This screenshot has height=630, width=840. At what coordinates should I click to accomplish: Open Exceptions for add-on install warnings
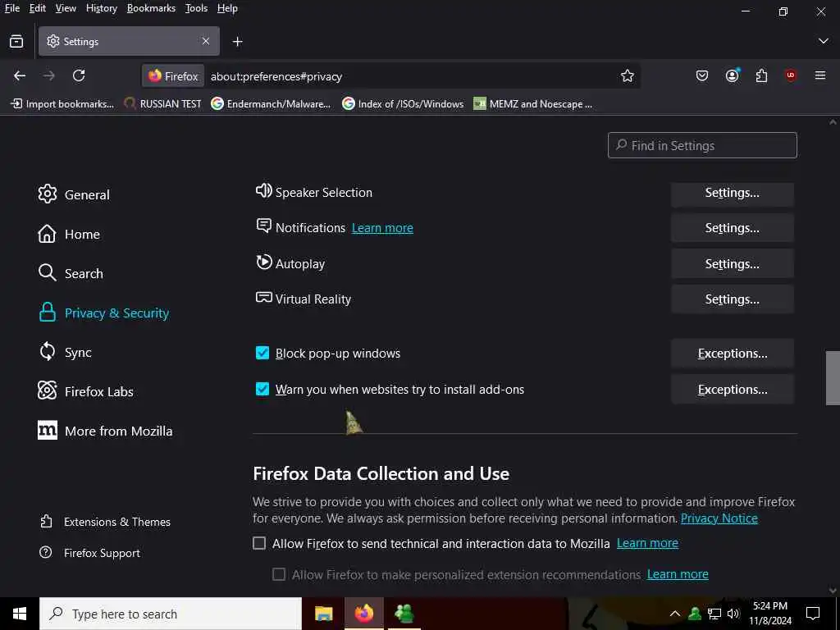pyautogui.click(x=732, y=390)
